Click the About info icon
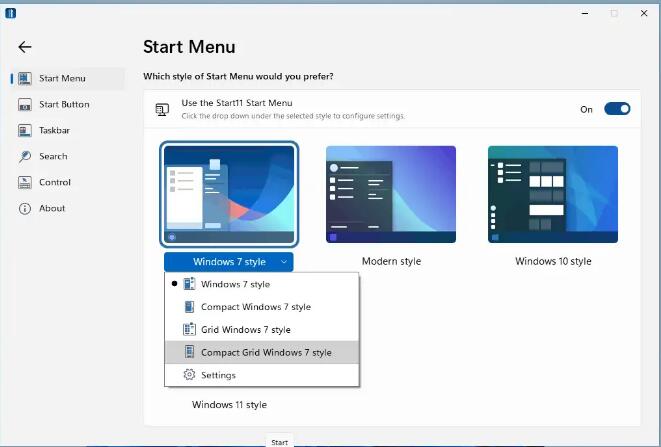Image resolution: width=661 pixels, height=447 pixels. (x=25, y=208)
